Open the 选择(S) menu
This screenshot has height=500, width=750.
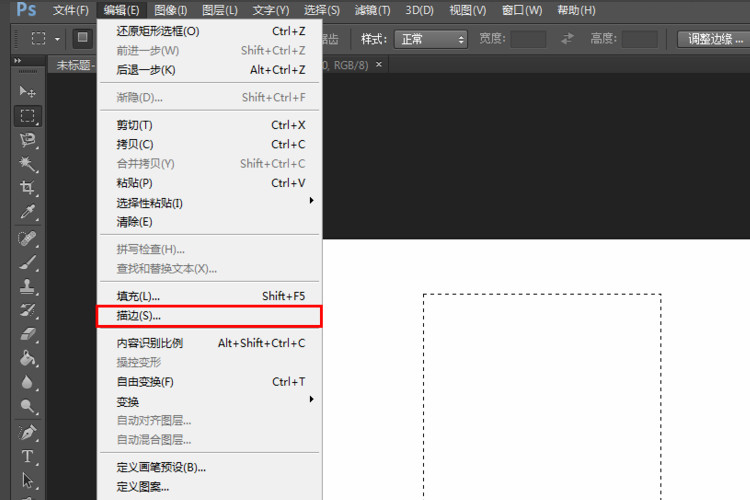click(322, 10)
